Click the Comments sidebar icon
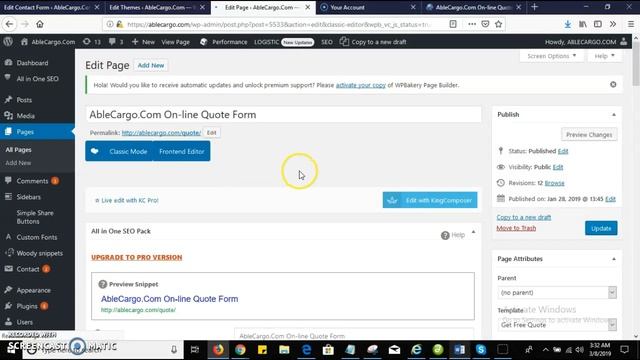640x360 pixels. (x=8, y=180)
